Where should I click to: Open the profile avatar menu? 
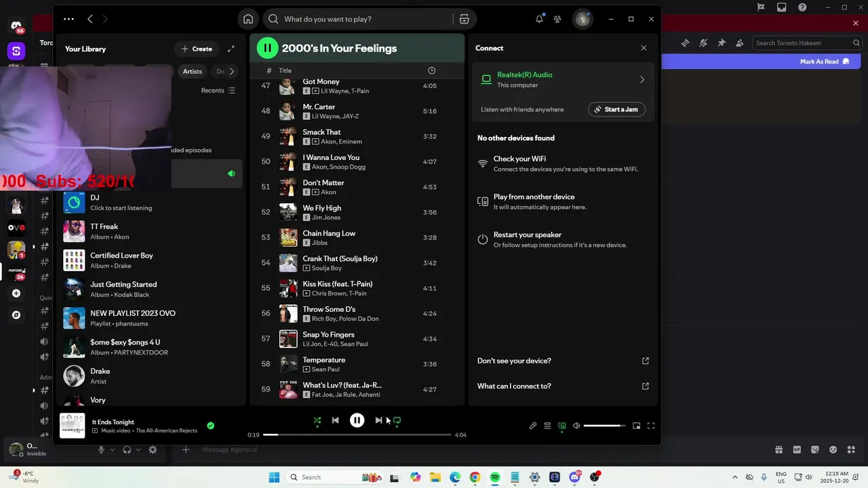coord(582,19)
